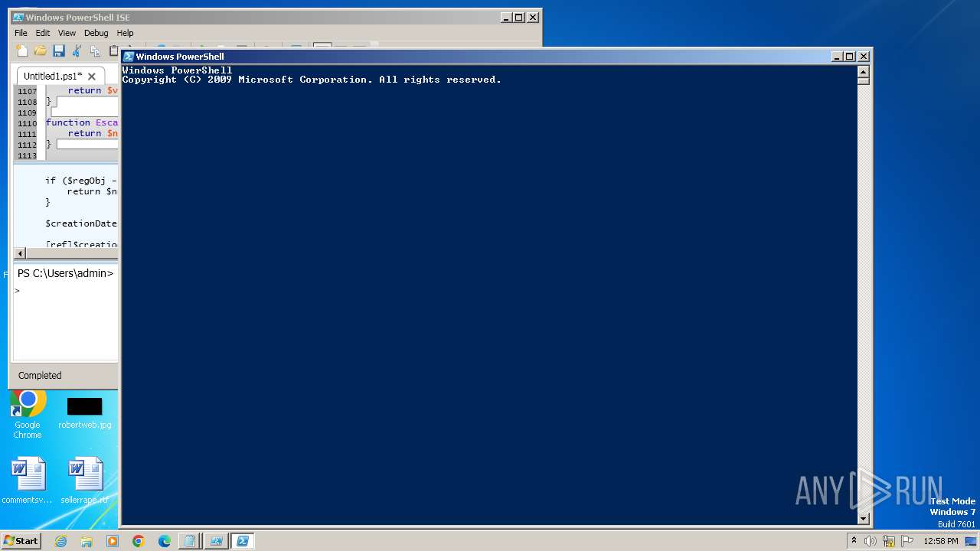Click the New script icon in the ISE toolbar
Viewport: 980px width, 551px height.
pos(21,51)
